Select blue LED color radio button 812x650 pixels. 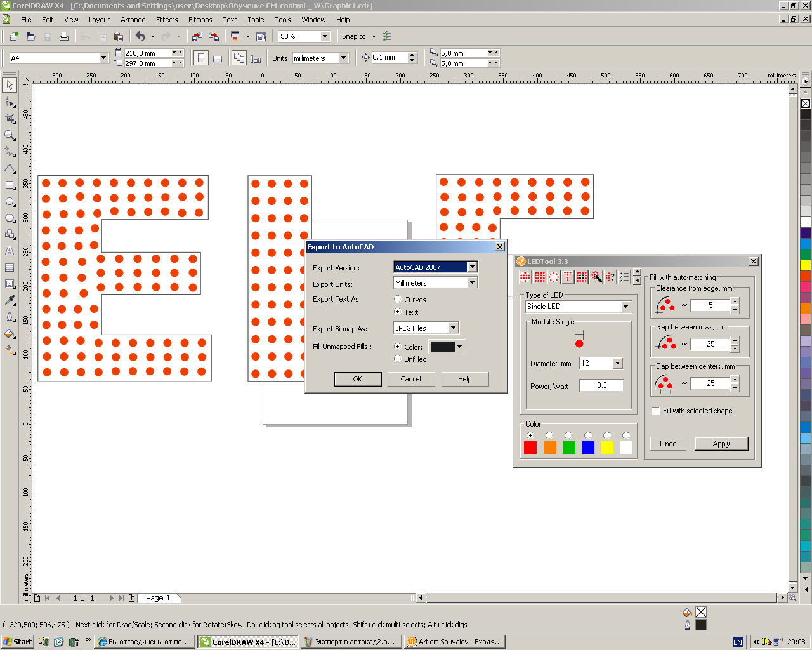[x=588, y=435]
